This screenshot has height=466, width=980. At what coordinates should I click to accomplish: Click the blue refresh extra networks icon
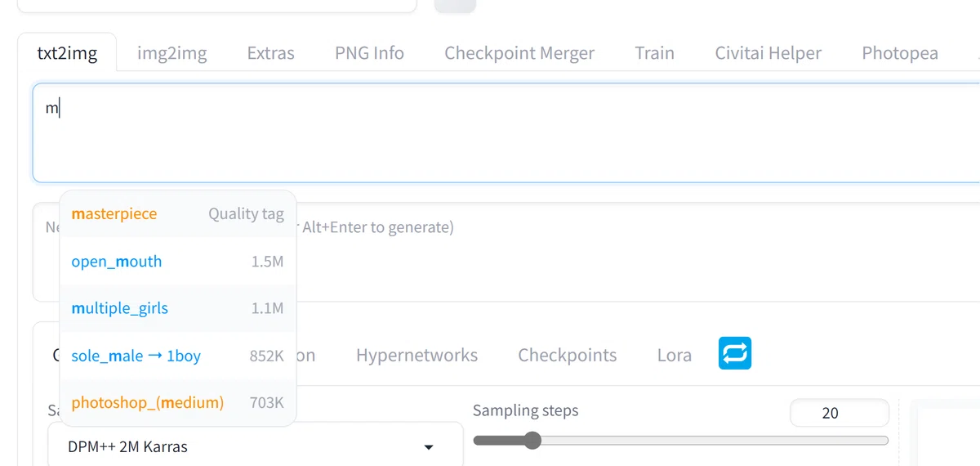click(735, 354)
